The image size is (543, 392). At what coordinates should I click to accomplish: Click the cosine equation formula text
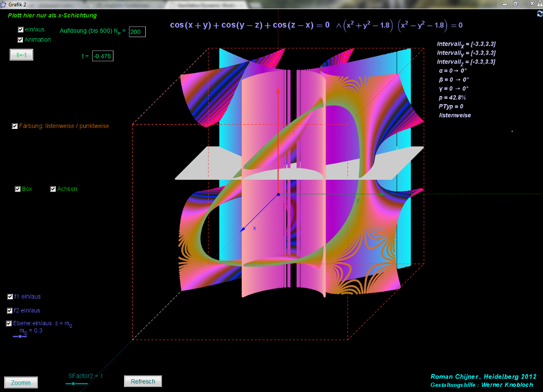click(249, 25)
